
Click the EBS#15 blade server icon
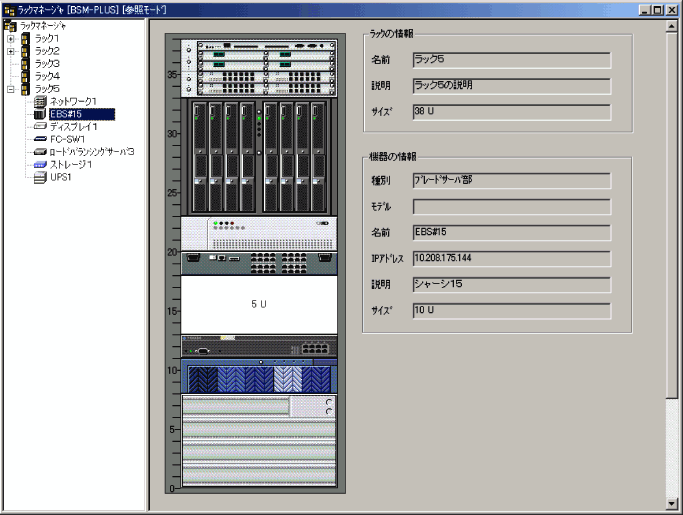coord(40,115)
